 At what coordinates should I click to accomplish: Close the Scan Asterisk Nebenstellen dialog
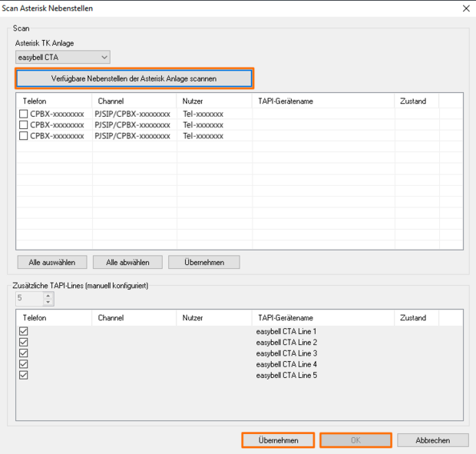(x=465, y=8)
